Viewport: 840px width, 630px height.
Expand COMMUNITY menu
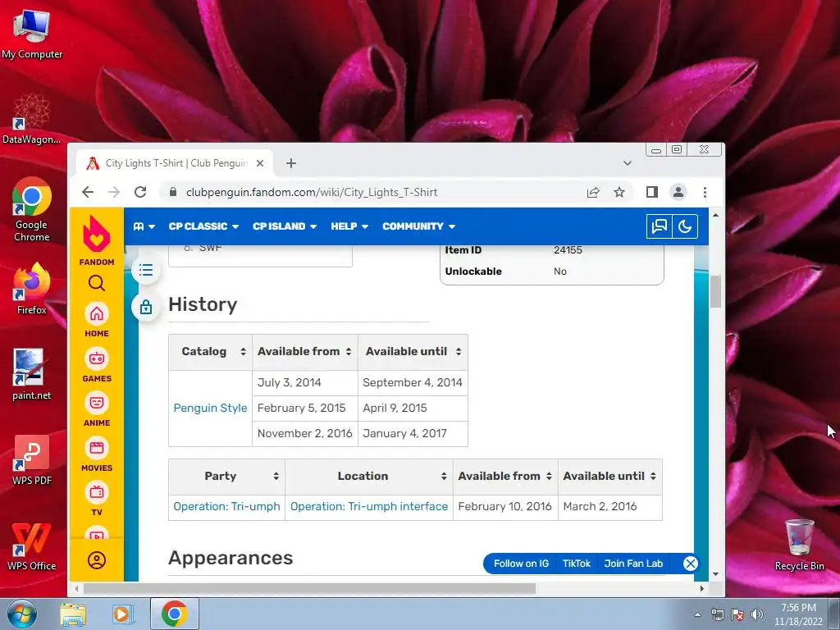[x=419, y=226]
